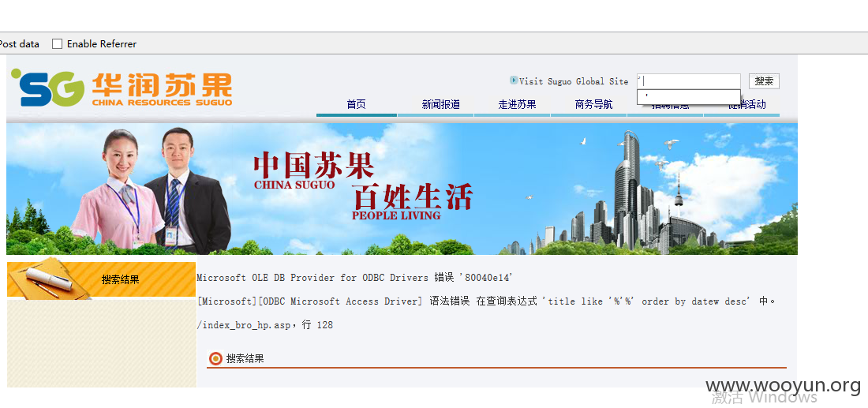Viewport: 868px width, 408px height.
Task: Open the 促销活动 navigation tab
Action: click(x=746, y=105)
